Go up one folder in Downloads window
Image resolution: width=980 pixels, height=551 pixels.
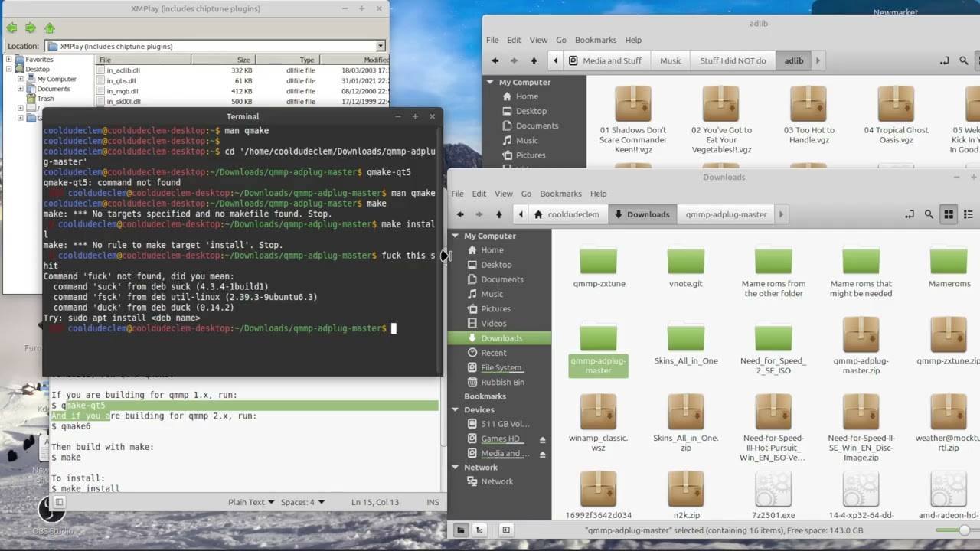point(498,214)
